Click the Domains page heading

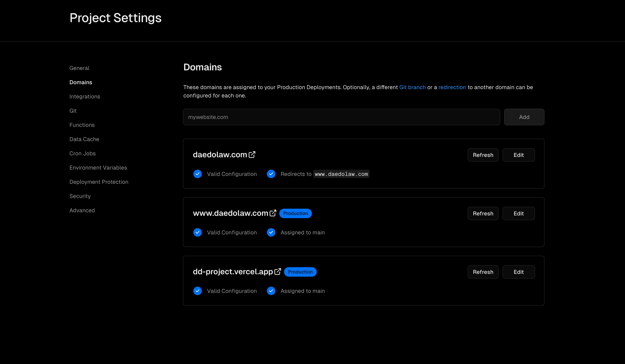(x=203, y=67)
